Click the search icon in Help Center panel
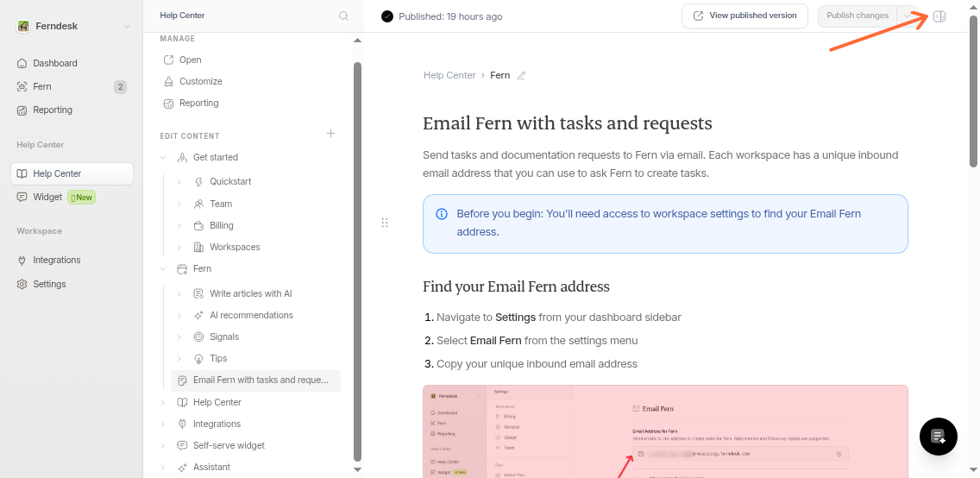The width and height of the screenshot is (980, 478). tap(343, 16)
